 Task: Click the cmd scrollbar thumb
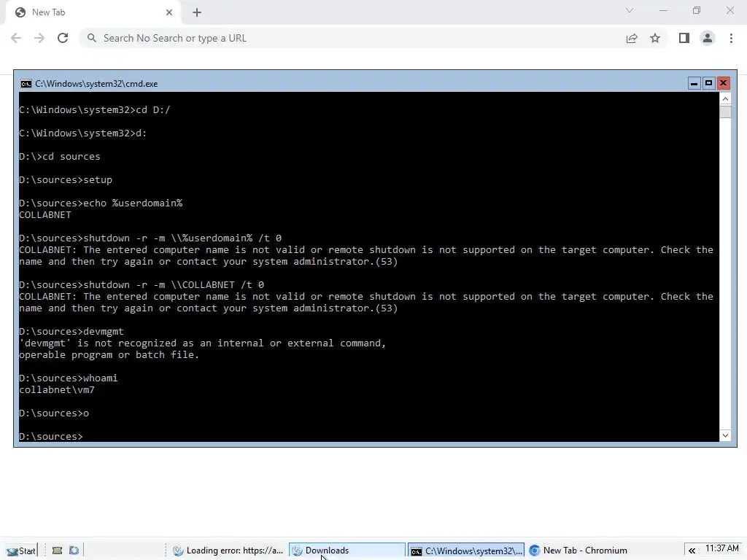[725, 112]
